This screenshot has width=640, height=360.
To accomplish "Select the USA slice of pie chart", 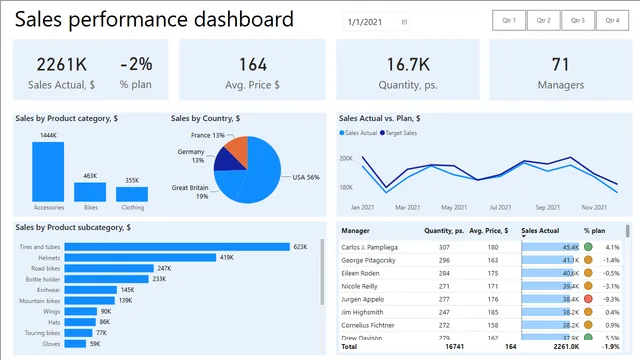I will point(263,171).
